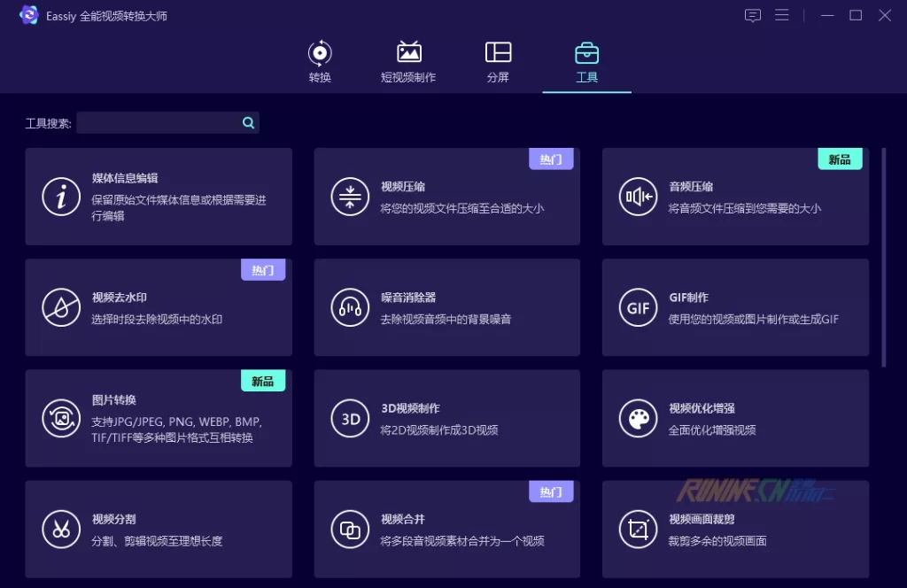Open the 短视频制作 tab
The width and height of the screenshot is (907, 588).
[x=408, y=62]
